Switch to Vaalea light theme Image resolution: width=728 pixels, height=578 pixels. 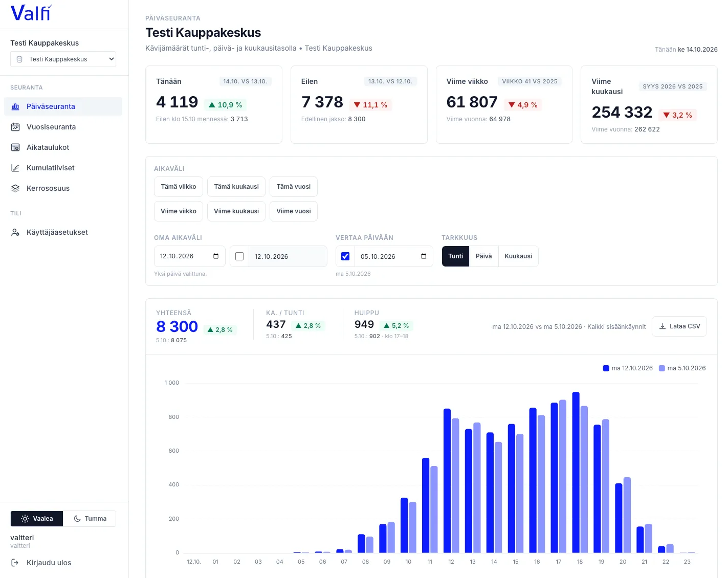(x=37, y=519)
